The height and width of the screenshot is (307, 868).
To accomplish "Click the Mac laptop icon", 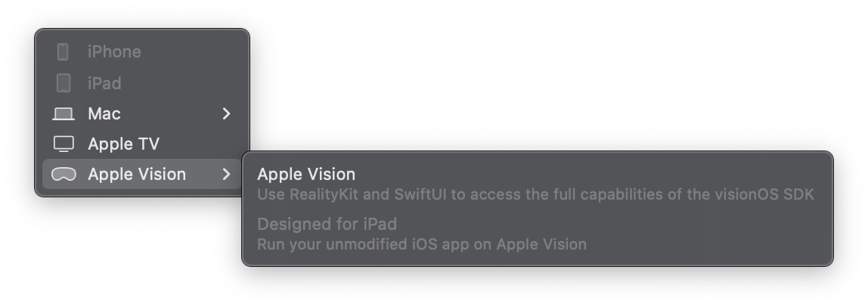I will tap(64, 114).
